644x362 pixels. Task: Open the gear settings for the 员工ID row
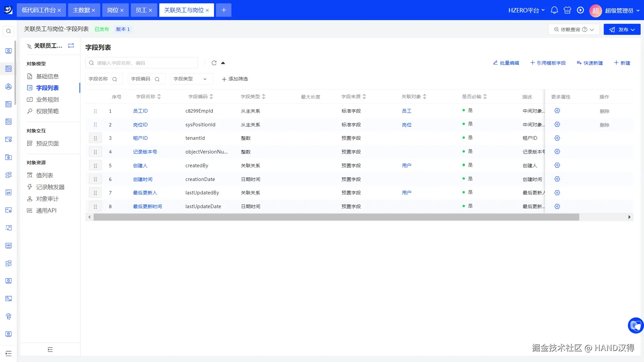coord(557,111)
